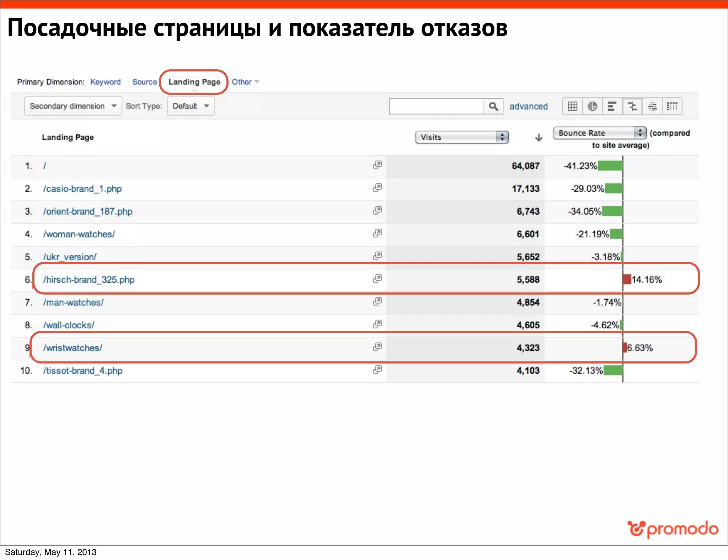The height and width of the screenshot is (560, 728).
Task: Click the -29.03% bounce rate value
Action: (x=587, y=189)
